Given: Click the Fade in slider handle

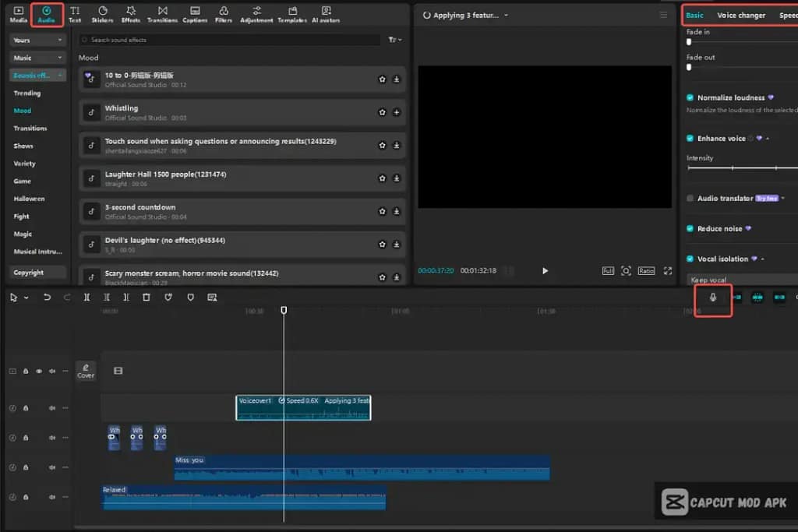Looking at the screenshot, I should click(689, 42).
